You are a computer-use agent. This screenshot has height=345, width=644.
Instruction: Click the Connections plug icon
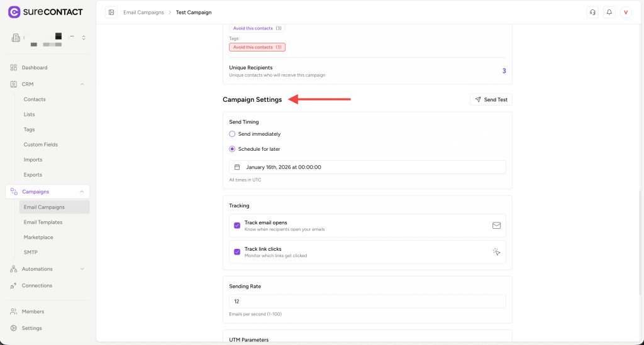(14, 285)
